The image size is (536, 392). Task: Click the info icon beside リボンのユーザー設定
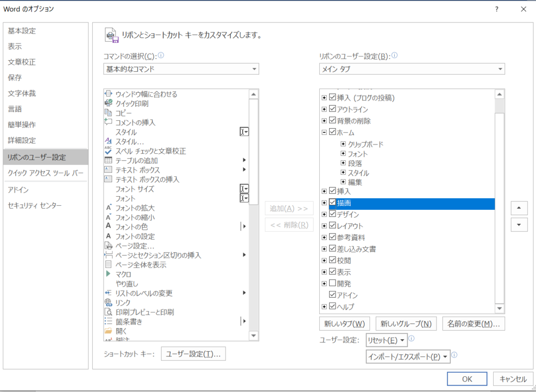click(395, 55)
